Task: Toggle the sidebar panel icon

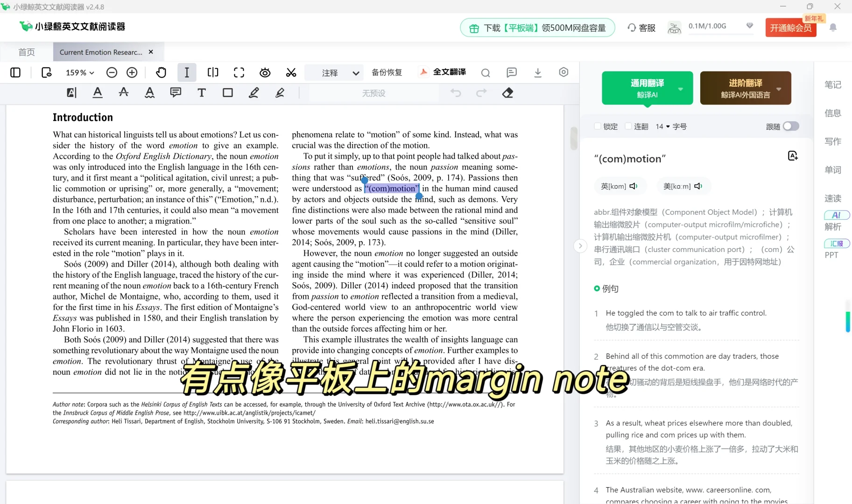Action: click(x=15, y=72)
